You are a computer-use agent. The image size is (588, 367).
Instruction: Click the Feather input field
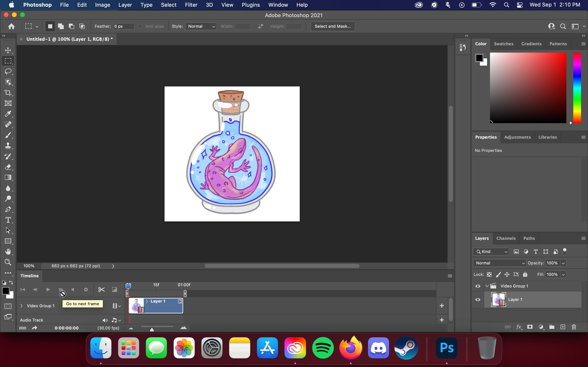click(x=124, y=26)
